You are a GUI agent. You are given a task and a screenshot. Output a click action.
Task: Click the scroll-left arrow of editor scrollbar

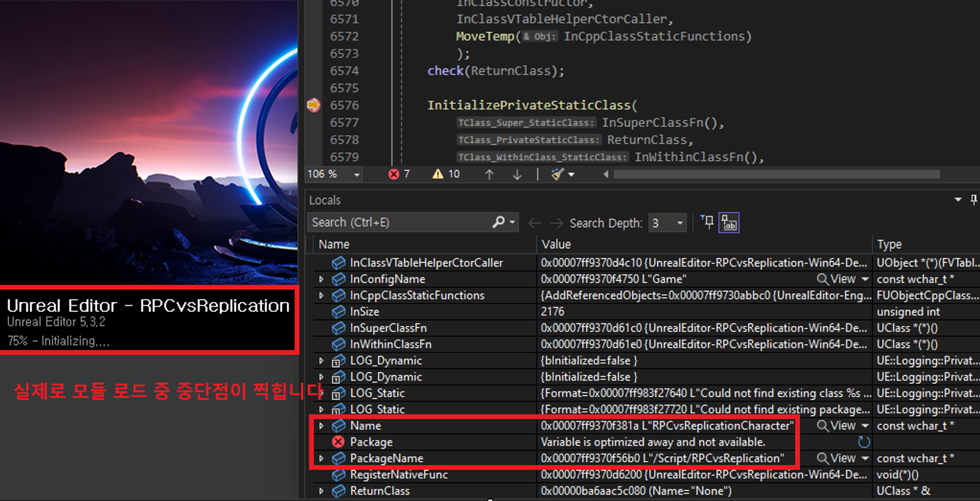(x=606, y=174)
